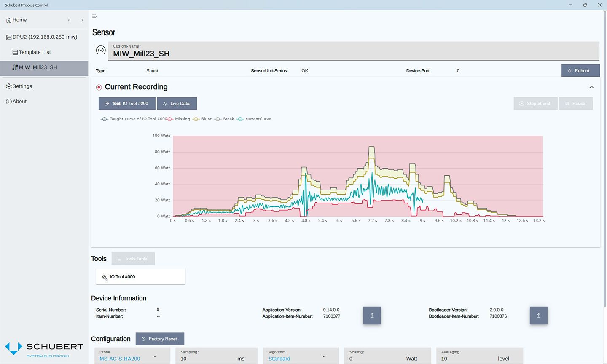Open Home in the sidebar

[x=16, y=20]
